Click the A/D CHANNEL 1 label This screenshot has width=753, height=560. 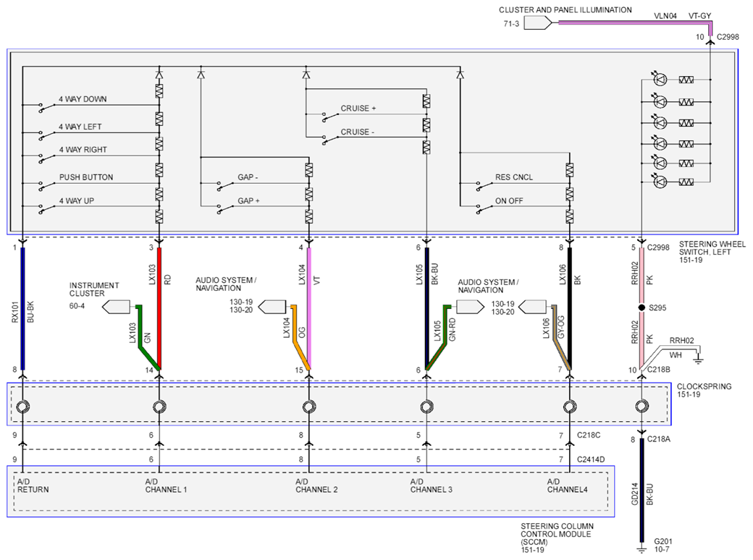[166, 485]
